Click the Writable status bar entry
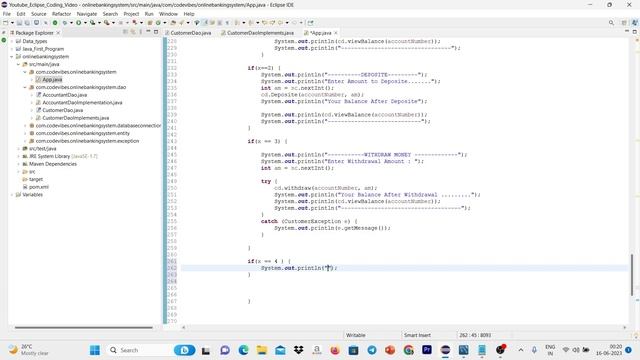 (356, 335)
